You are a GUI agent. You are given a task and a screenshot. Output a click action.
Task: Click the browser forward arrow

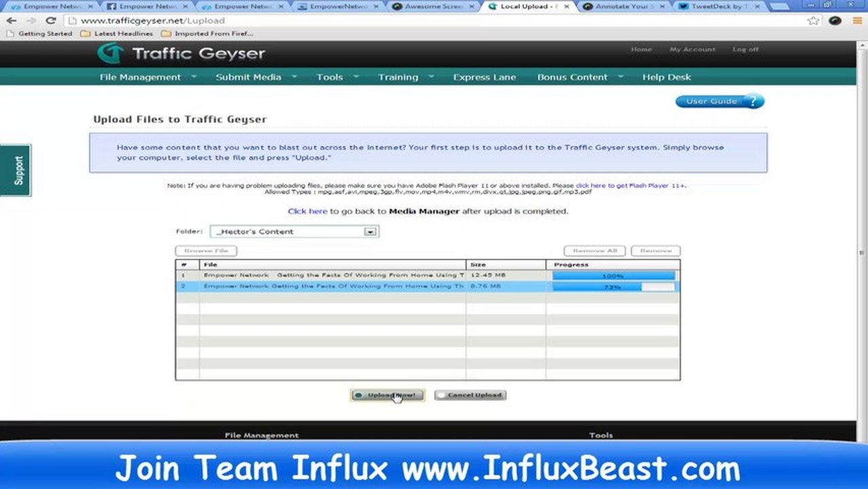point(31,20)
